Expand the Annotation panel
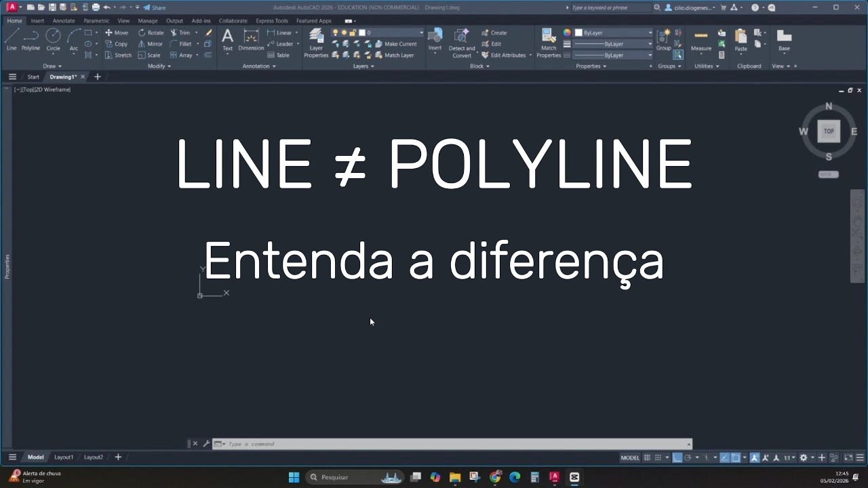Image resolution: width=868 pixels, height=488 pixels. 259,66
